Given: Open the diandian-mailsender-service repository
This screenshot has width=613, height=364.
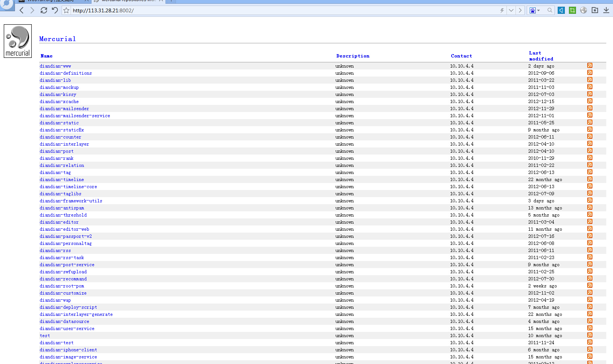Looking at the screenshot, I should tap(75, 116).
